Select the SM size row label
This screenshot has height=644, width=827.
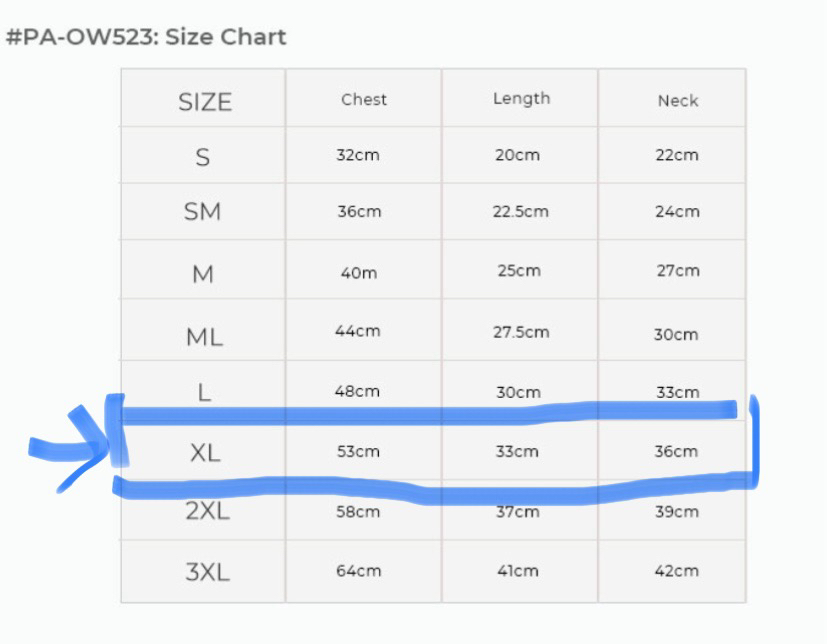click(203, 212)
